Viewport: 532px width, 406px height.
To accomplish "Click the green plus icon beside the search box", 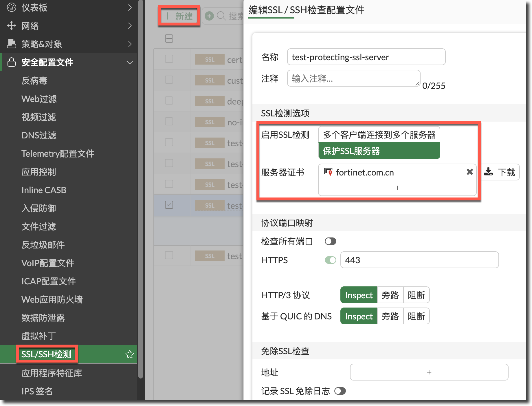I will click(x=209, y=16).
